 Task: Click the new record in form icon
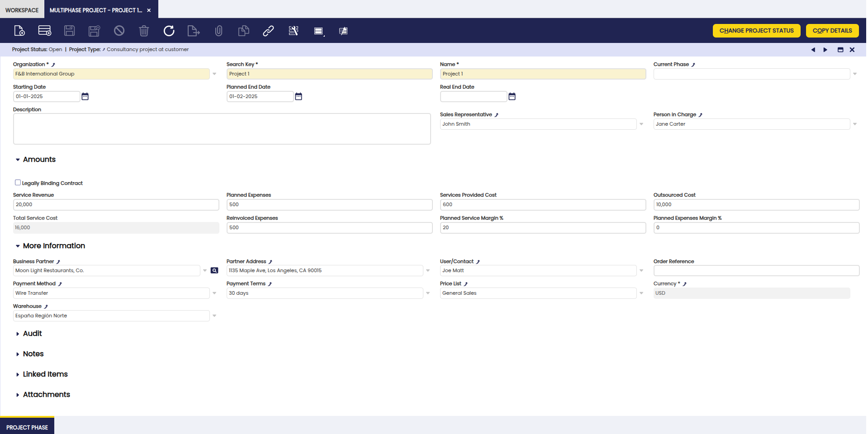pyautogui.click(x=19, y=31)
